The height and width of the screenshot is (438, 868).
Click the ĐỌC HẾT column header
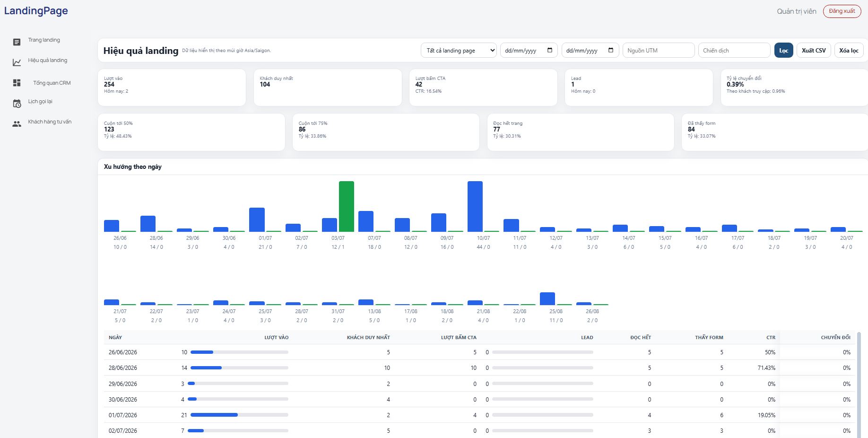tap(641, 337)
